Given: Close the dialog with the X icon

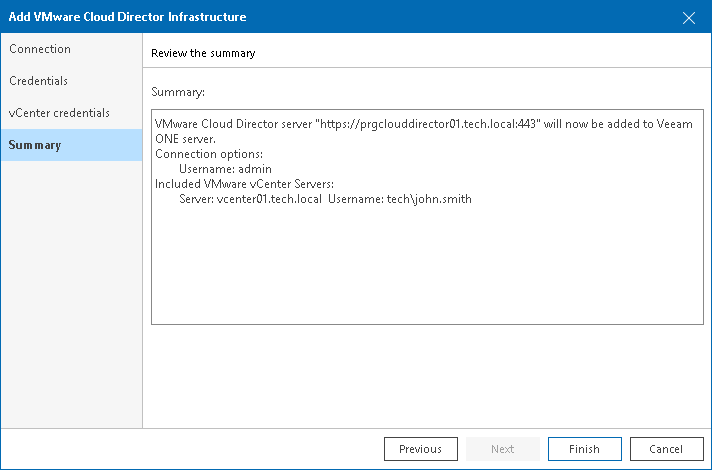Looking at the screenshot, I should 688,17.
